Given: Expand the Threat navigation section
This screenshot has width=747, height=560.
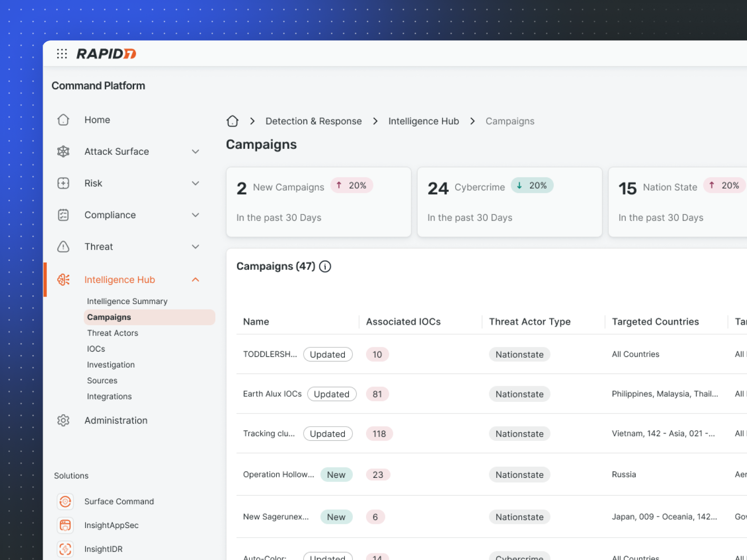Looking at the screenshot, I should (x=195, y=247).
